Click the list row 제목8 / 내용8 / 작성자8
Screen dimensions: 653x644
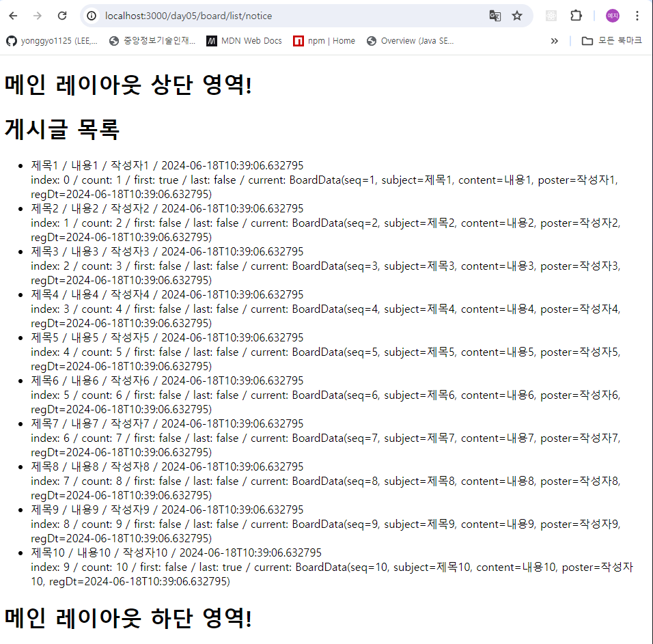[167, 466]
